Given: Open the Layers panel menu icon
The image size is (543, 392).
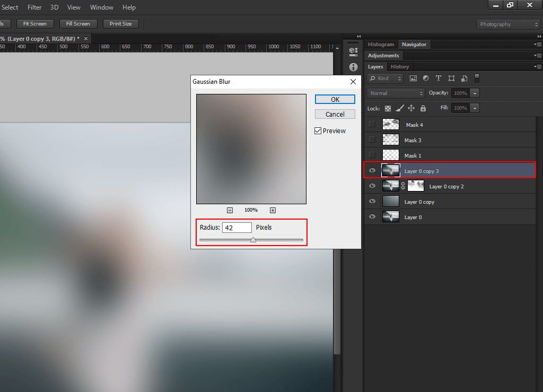Looking at the screenshot, I should pos(538,66).
